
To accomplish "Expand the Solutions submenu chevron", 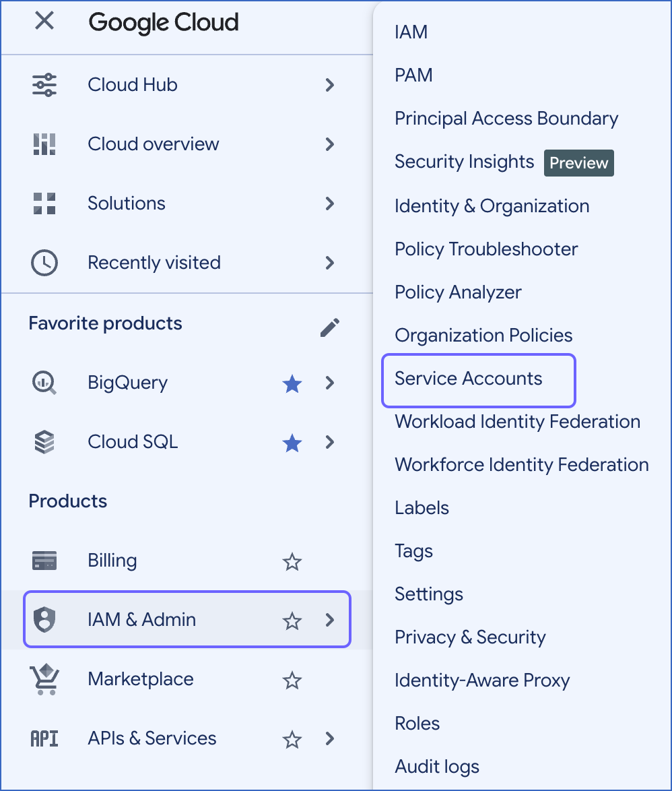I will pos(330,203).
